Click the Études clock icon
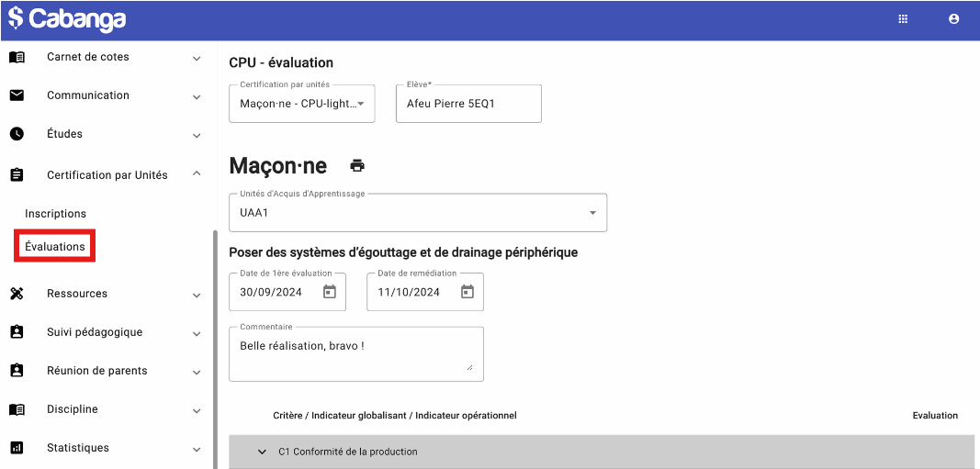Viewport: 980px width, 469px height. tap(17, 134)
